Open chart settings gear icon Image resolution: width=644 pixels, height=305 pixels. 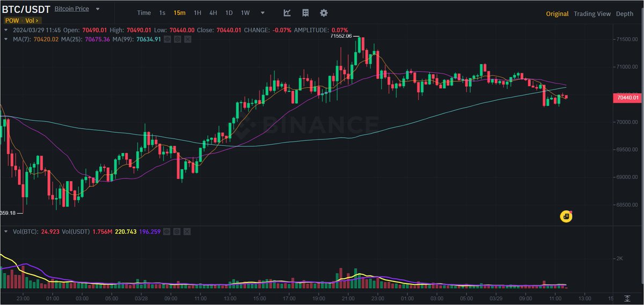pyautogui.click(x=324, y=13)
